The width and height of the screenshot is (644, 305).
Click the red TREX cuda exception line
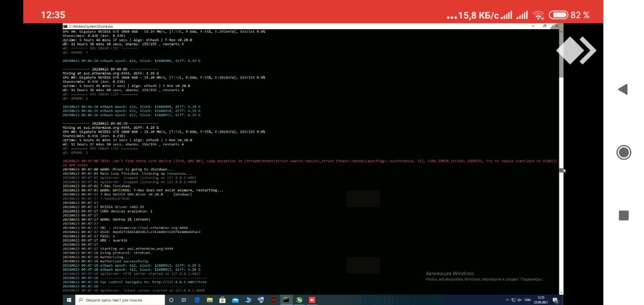tap(310, 163)
